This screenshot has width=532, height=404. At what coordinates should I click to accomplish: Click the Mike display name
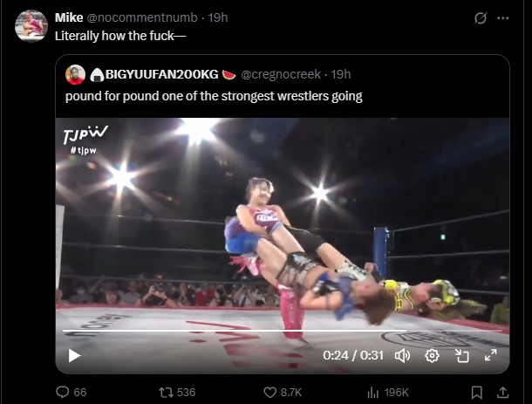coord(69,17)
